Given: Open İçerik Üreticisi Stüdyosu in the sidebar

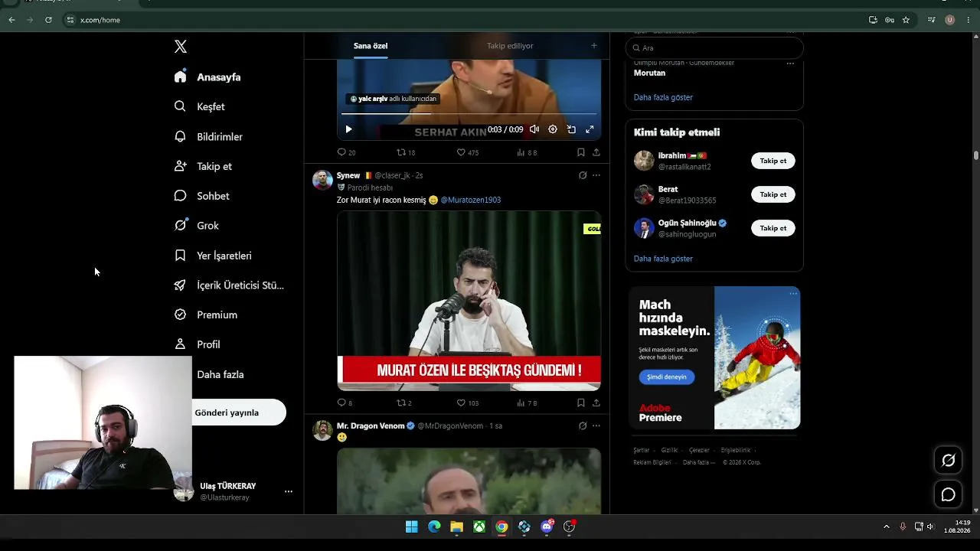Looking at the screenshot, I should coord(229,285).
